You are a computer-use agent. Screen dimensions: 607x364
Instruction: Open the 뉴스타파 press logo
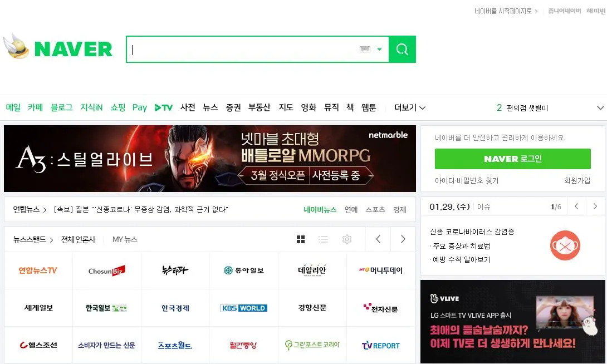pos(175,270)
